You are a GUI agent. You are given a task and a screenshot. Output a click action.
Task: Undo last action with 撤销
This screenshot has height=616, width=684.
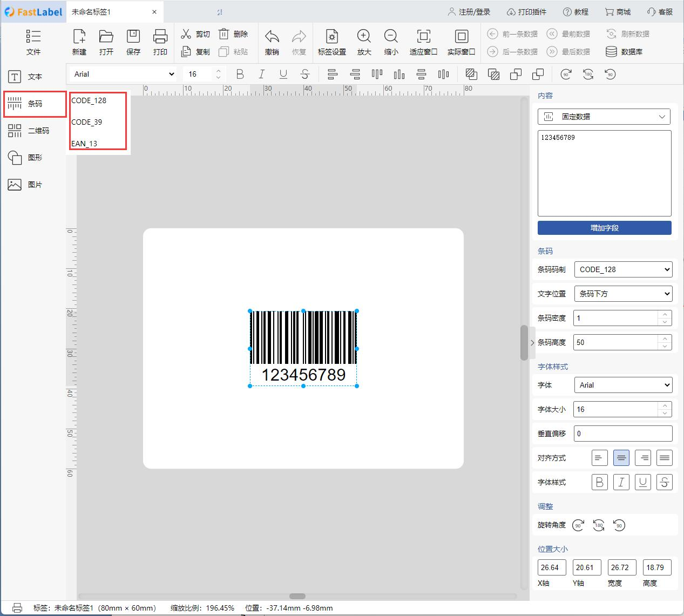click(x=272, y=42)
